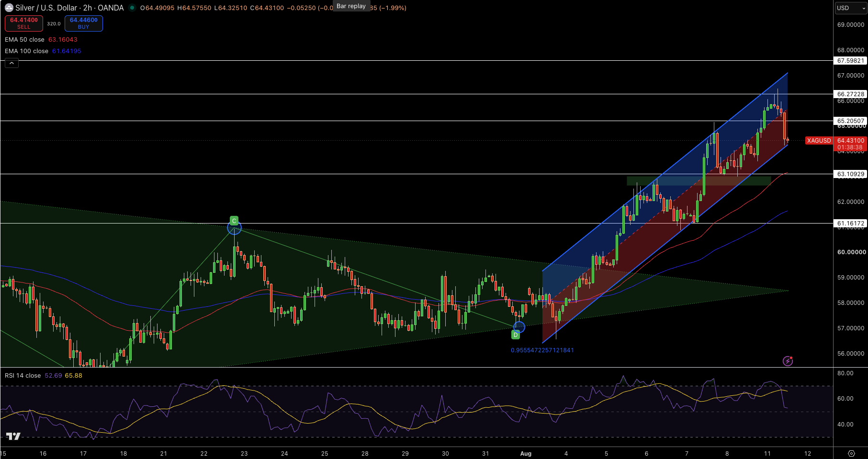Viewport: 868px width, 459px height.
Task: Click the RSI value 65.88
Action: tap(74, 376)
